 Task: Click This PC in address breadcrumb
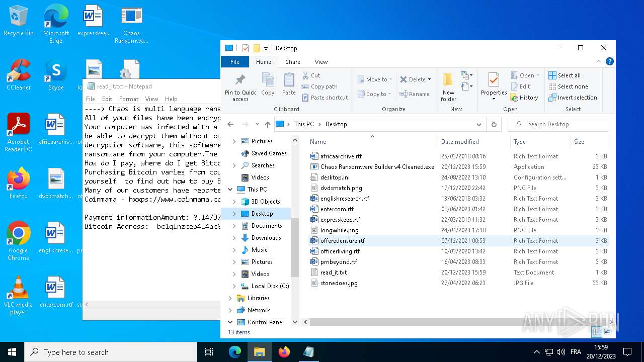tap(304, 124)
